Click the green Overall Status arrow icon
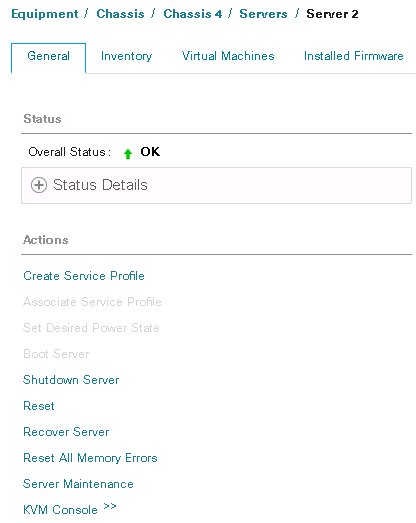Viewport: 416px width, 523px height. point(128,153)
